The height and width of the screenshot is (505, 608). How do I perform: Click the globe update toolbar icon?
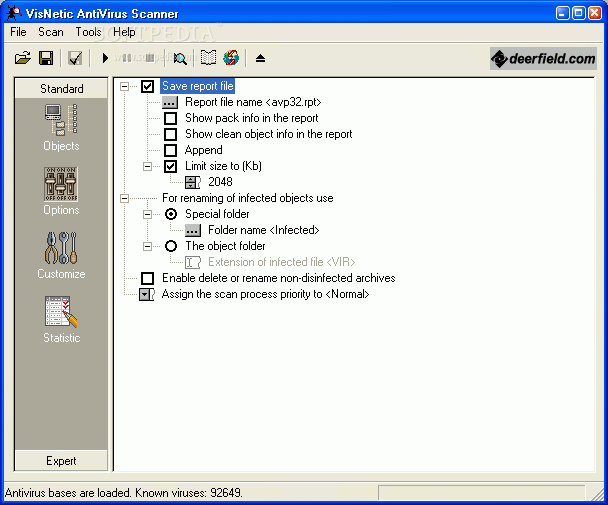coord(231,58)
